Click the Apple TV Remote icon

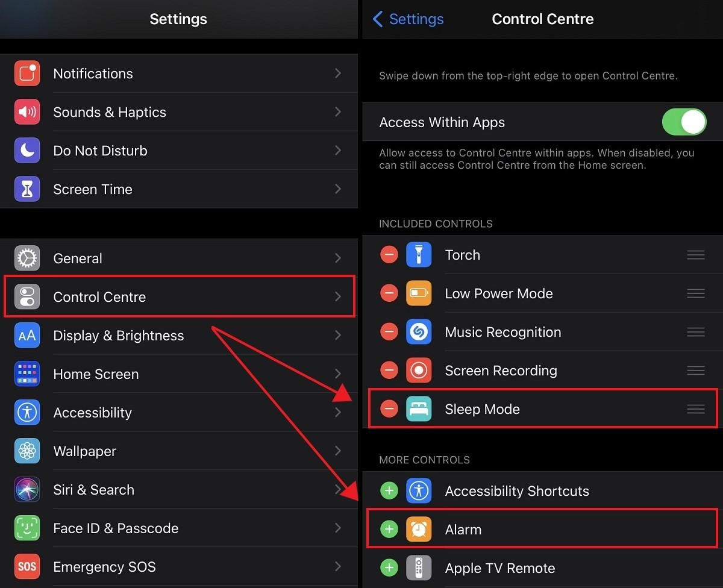[419, 568]
